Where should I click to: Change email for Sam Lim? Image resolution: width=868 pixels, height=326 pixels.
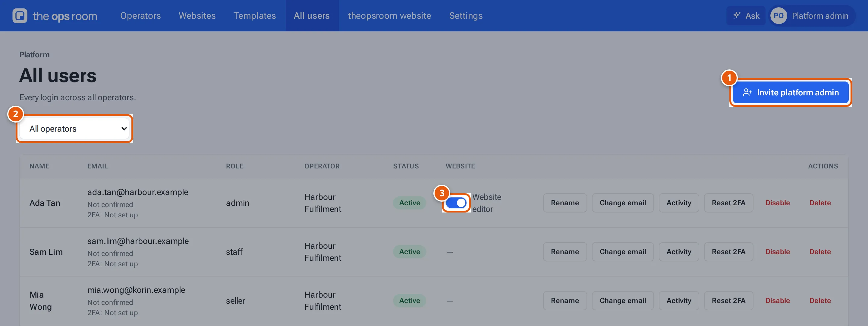623,252
